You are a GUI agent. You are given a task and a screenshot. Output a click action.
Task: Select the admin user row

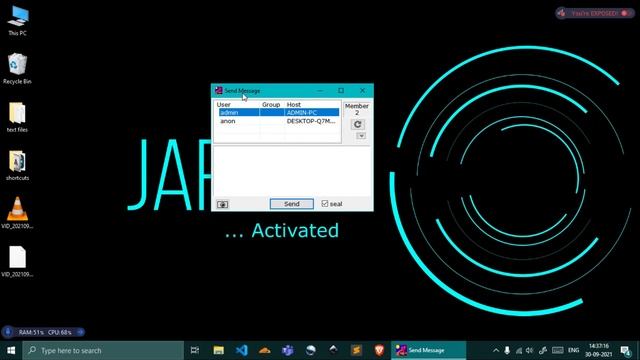click(279, 112)
